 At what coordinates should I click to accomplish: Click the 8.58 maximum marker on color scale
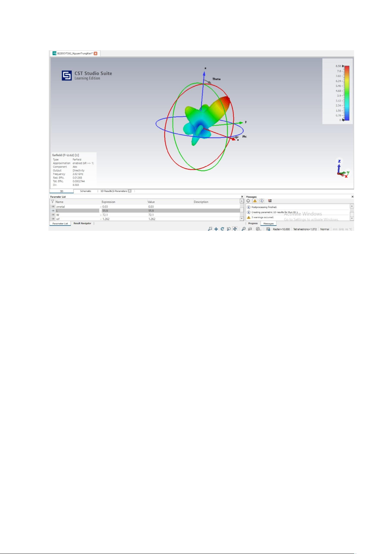[343, 66]
